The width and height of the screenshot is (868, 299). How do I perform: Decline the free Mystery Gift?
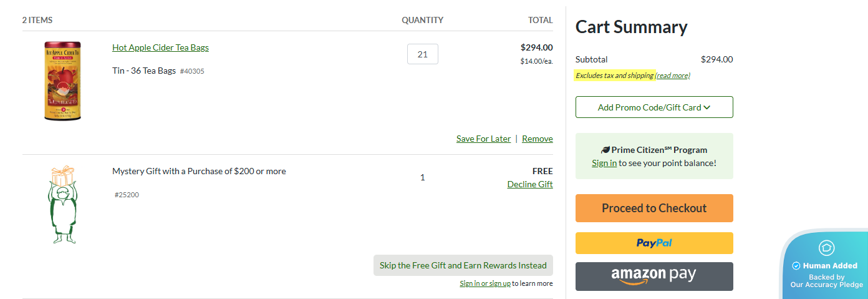point(529,184)
